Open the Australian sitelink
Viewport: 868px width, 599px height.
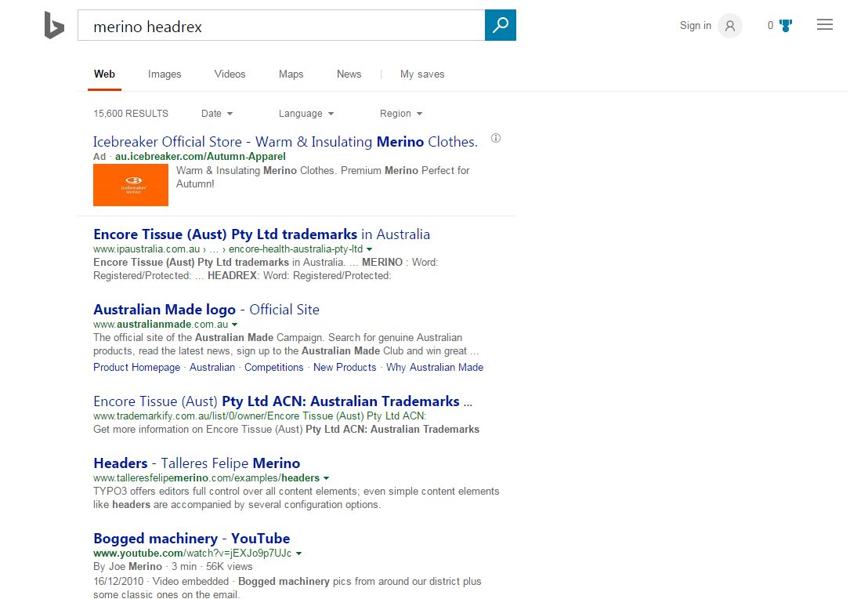[212, 368]
